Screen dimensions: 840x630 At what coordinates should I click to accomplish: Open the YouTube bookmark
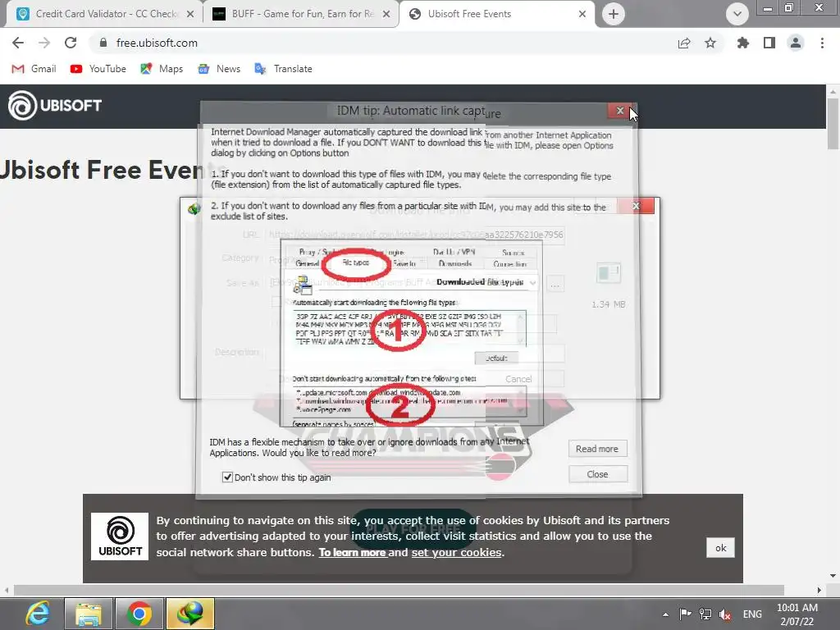(98, 69)
